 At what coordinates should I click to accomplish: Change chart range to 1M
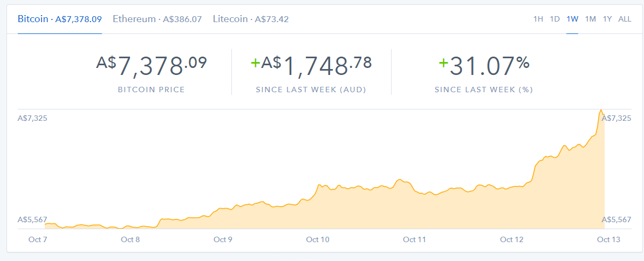(x=591, y=19)
